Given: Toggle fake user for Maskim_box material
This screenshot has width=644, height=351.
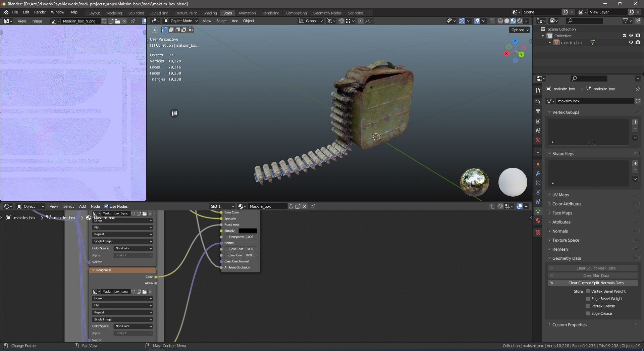Looking at the screenshot, I should (291, 206).
